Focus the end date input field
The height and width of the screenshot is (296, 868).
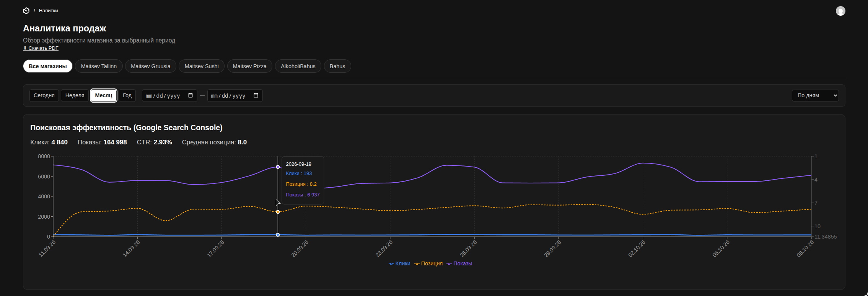(x=235, y=95)
